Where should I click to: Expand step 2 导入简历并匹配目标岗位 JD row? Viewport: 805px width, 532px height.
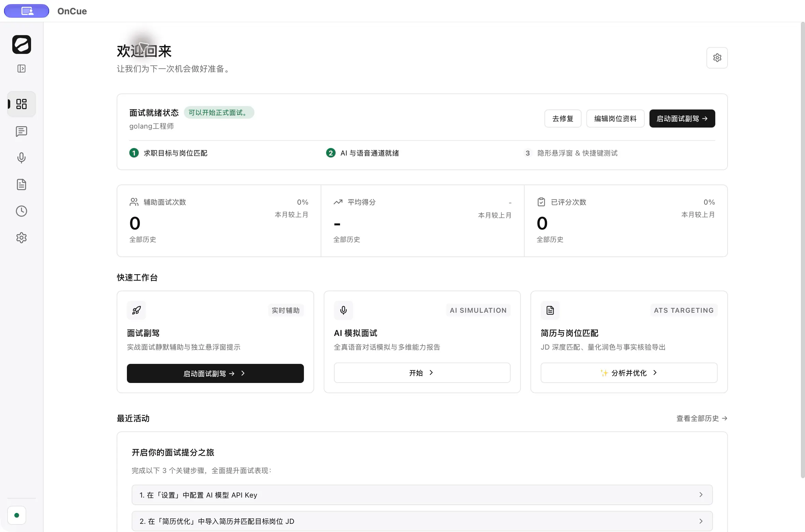click(x=422, y=521)
